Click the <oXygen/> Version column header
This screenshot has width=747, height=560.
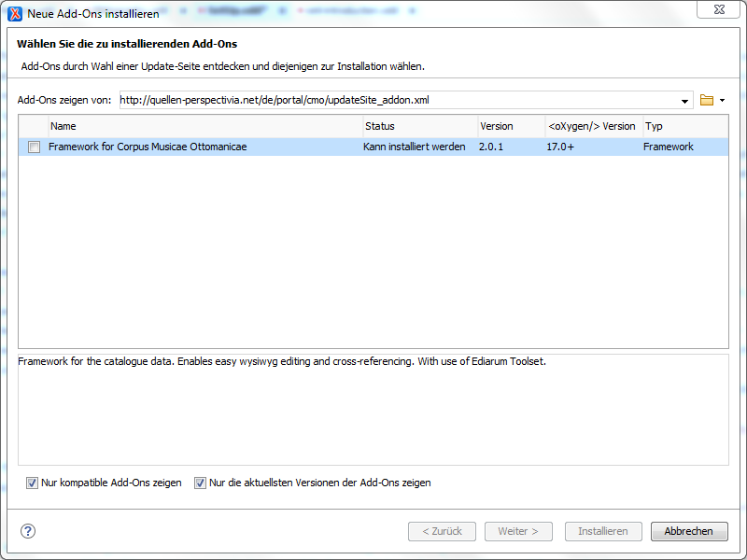click(592, 126)
